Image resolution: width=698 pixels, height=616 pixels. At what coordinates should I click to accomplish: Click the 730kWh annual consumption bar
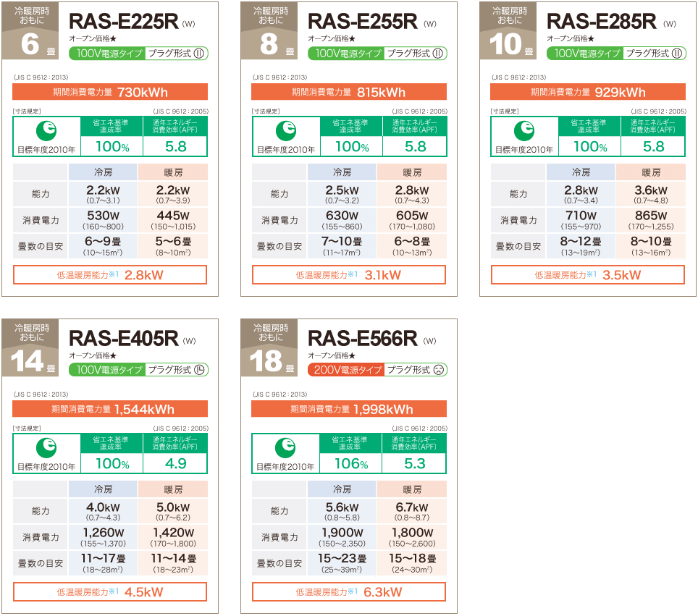pyautogui.click(x=110, y=92)
